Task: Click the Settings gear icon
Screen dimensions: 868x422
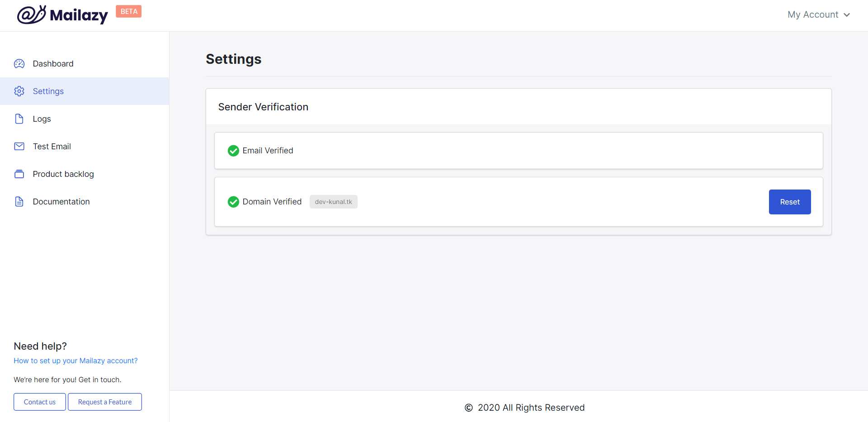Action: coord(19,91)
